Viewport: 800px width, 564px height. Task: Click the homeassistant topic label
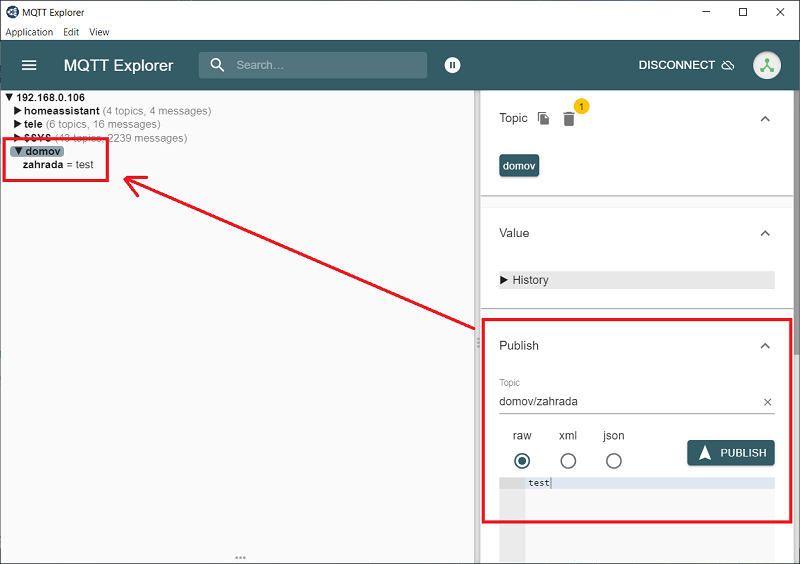pyautogui.click(x=62, y=111)
